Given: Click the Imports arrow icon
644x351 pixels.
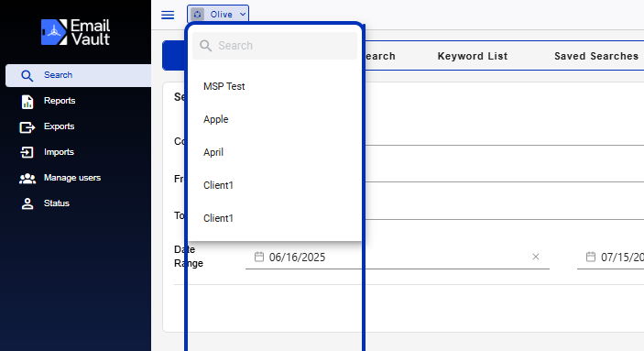Looking at the screenshot, I should pos(27,152).
